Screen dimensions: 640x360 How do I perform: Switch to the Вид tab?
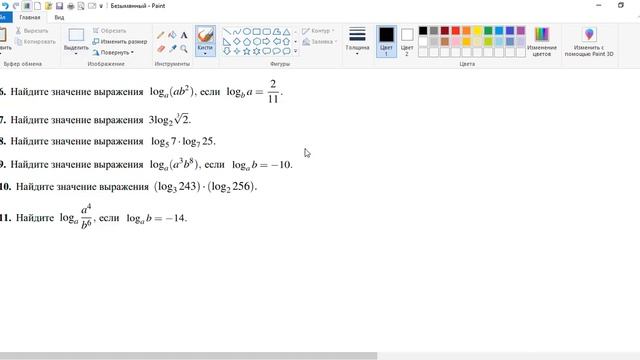point(59,18)
